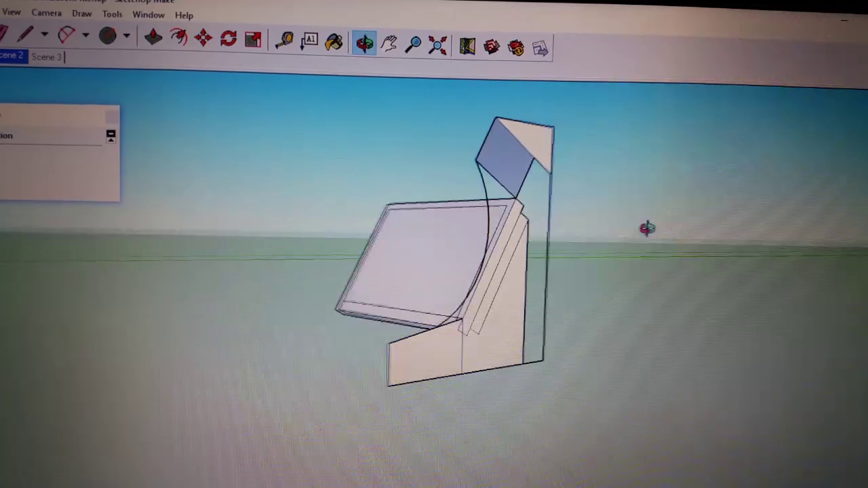Open the Circle shape dropdown arrow
This screenshot has height=488, width=868.
(x=126, y=36)
